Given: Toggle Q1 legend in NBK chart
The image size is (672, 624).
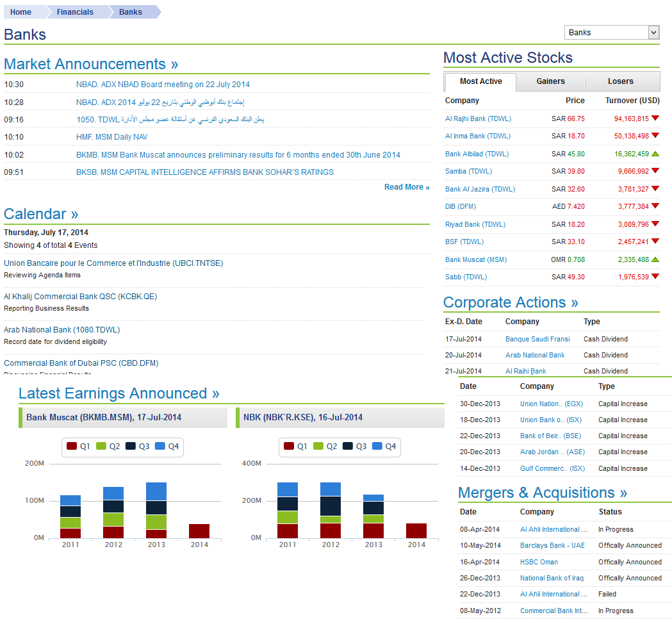Looking at the screenshot, I should coord(295,447).
